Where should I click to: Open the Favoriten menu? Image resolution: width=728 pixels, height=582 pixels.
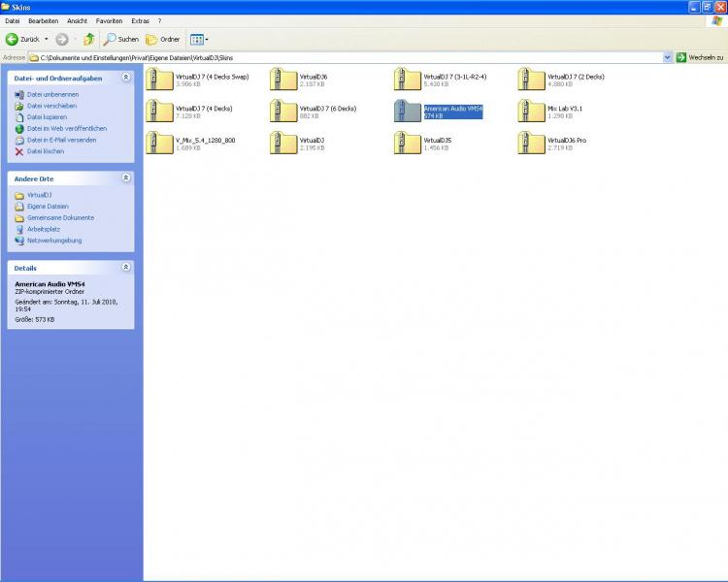(x=109, y=21)
